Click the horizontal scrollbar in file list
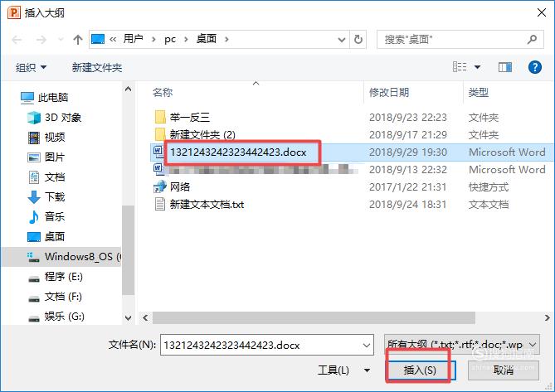 coord(314,317)
